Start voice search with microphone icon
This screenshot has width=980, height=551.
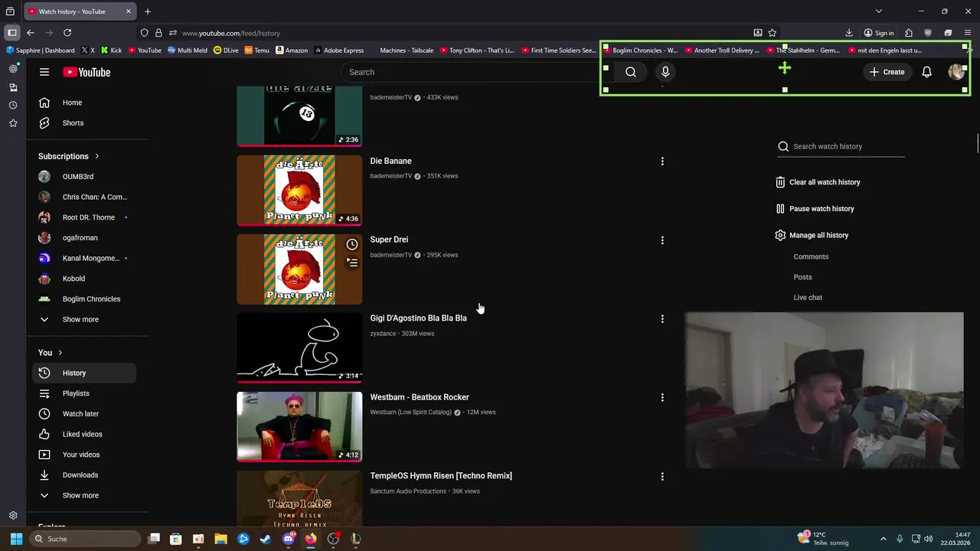(665, 72)
